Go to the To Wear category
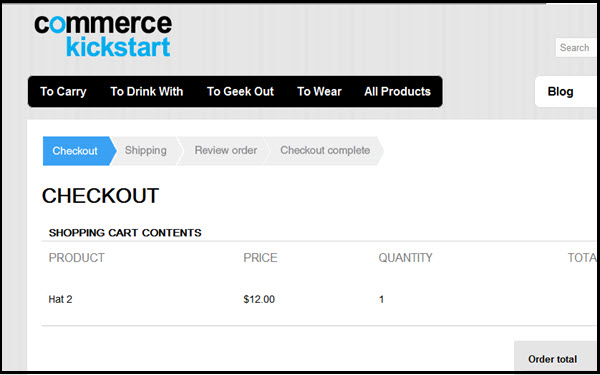600x375 pixels. (319, 91)
